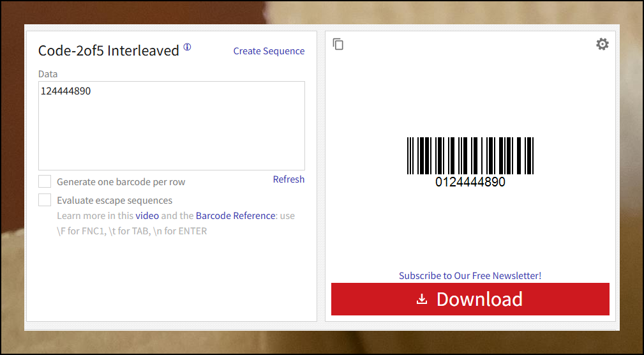Click the red Download button
Viewport: 644px width, 355px height.
(470, 299)
